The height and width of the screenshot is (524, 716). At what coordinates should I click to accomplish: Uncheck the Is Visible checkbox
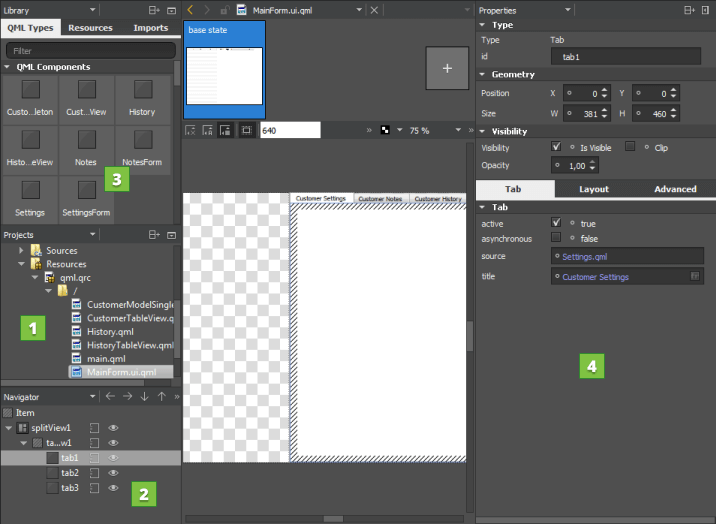556,147
